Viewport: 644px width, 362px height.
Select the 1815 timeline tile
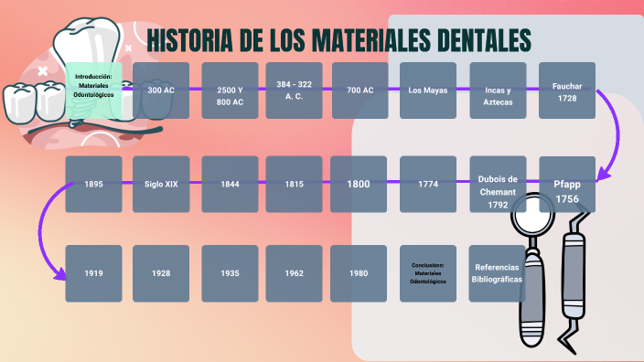(x=294, y=185)
